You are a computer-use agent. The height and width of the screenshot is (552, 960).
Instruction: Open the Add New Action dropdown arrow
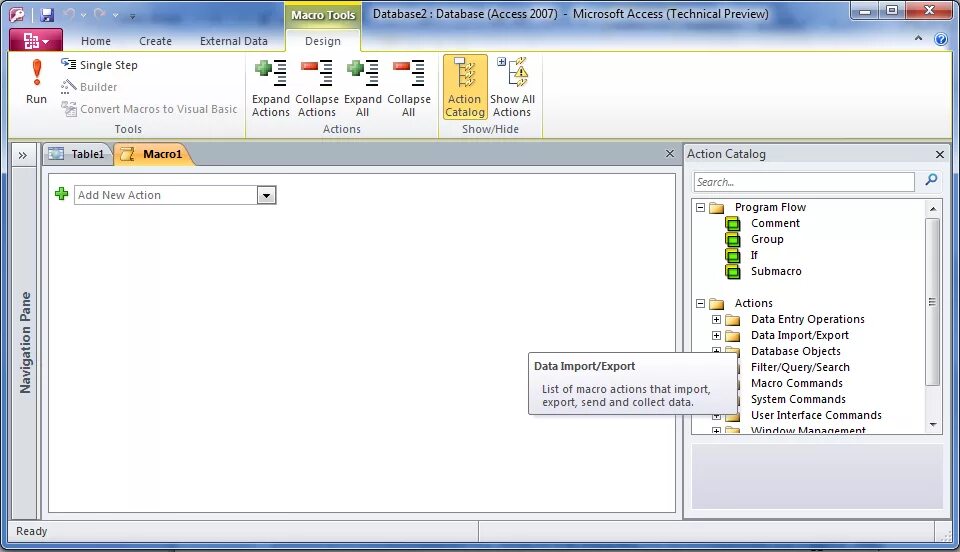click(266, 196)
